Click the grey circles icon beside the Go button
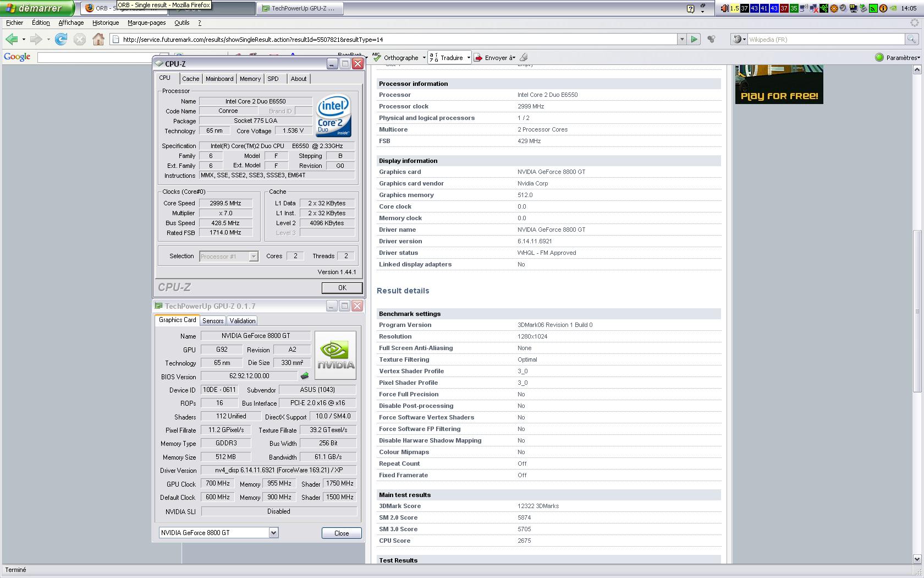Viewport: 924px width, 578px height. [711, 39]
